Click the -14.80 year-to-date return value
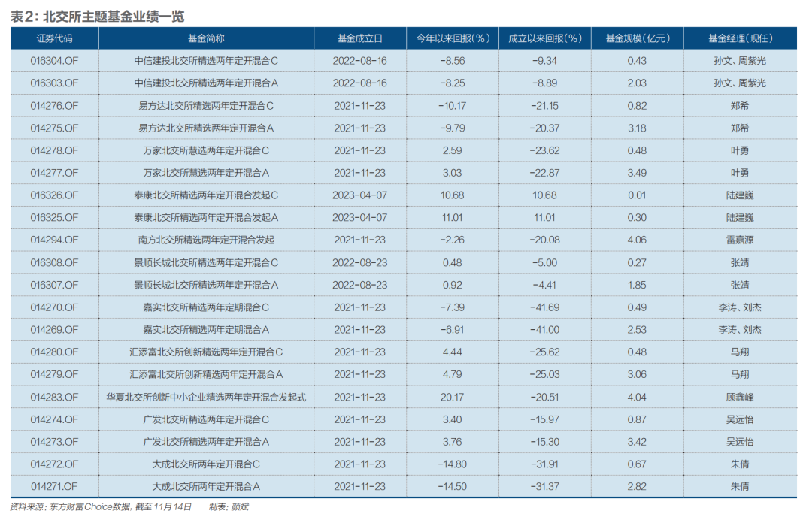This screenshot has height=517, width=812. click(453, 464)
